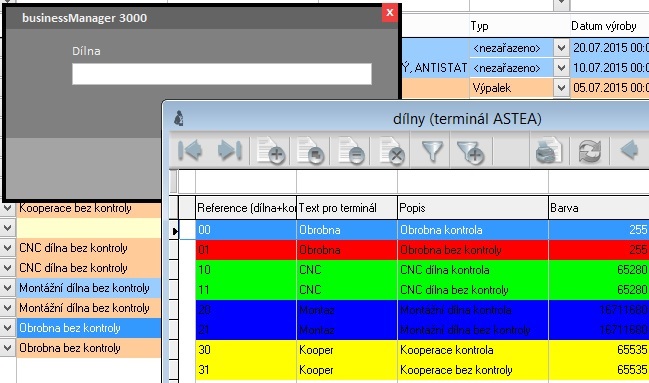This screenshot has width=649, height=383.
Task: Open dropdown beside orange Obrobna bez kontroly
Action: point(7,348)
